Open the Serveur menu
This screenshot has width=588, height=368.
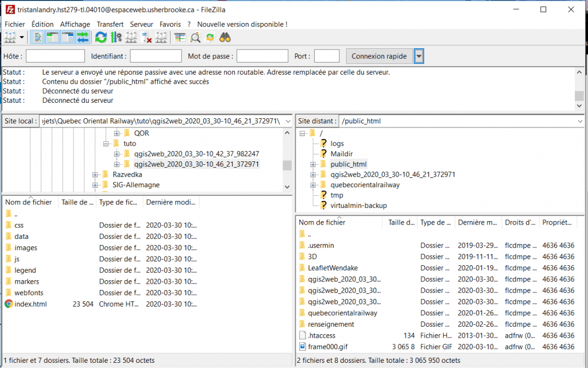click(x=141, y=24)
